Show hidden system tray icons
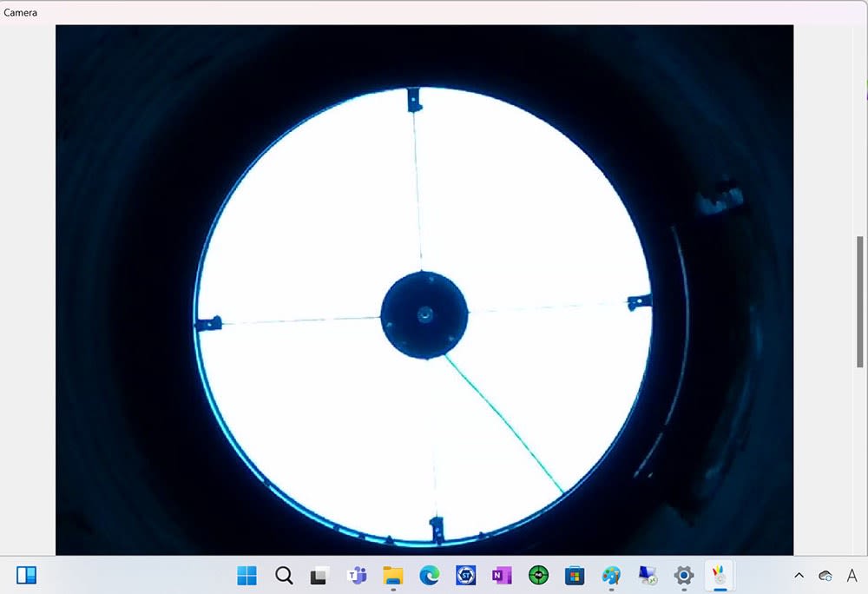868x594 pixels. [799, 576]
